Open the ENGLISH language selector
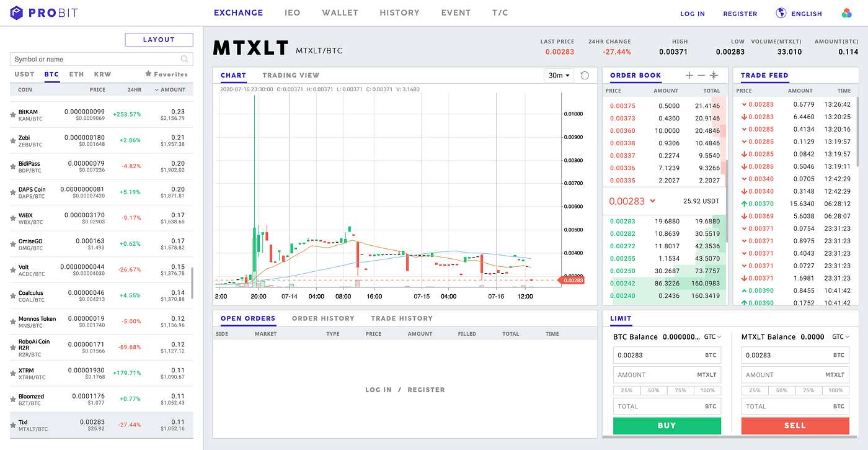The image size is (868, 450). [807, 14]
